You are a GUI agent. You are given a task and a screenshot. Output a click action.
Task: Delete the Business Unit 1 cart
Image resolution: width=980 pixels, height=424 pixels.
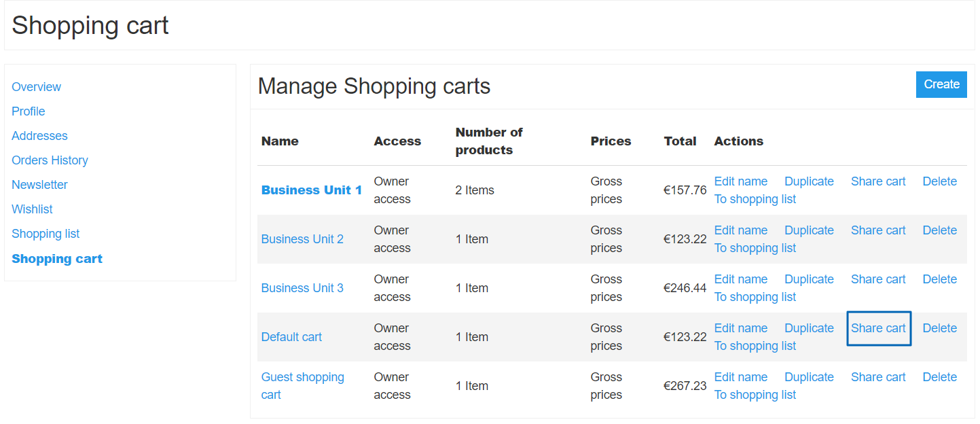pyautogui.click(x=939, y=181)
